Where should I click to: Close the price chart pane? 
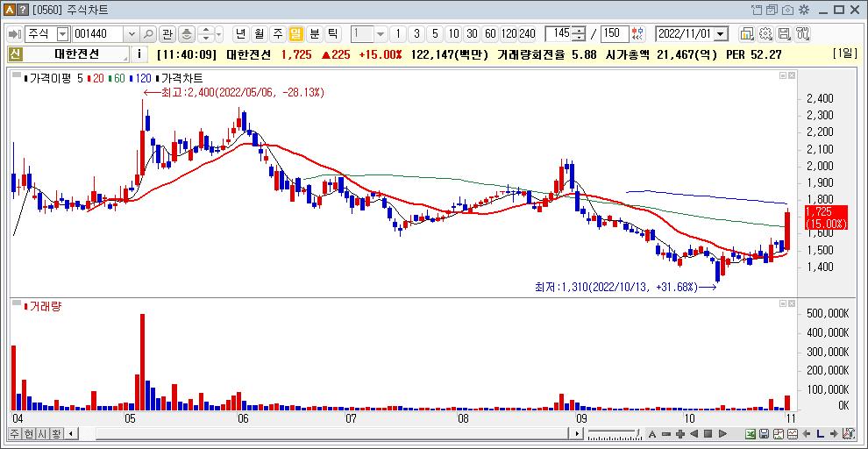pyautogui.click(x=793, y=75)
